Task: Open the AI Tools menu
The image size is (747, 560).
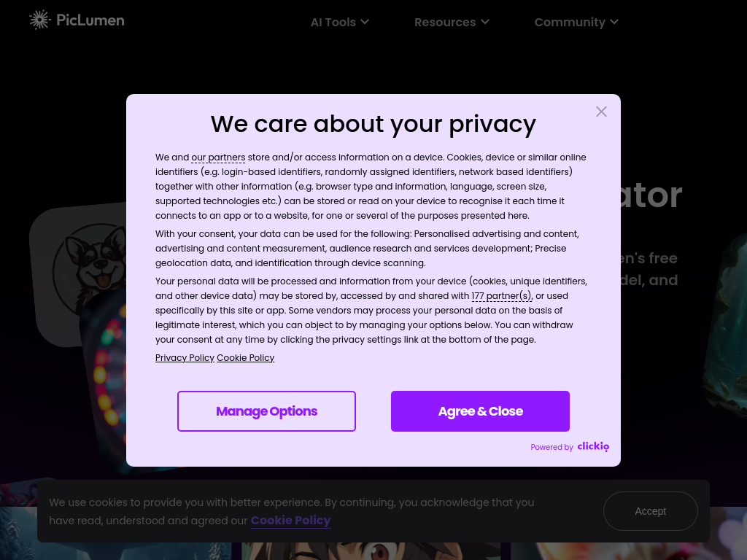Action: tap(333, 22)
